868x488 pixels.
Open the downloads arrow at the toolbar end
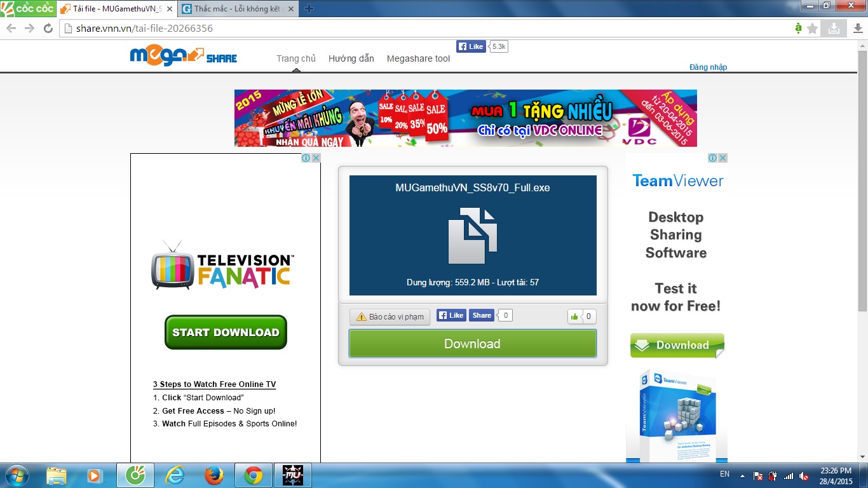point(857,28)
